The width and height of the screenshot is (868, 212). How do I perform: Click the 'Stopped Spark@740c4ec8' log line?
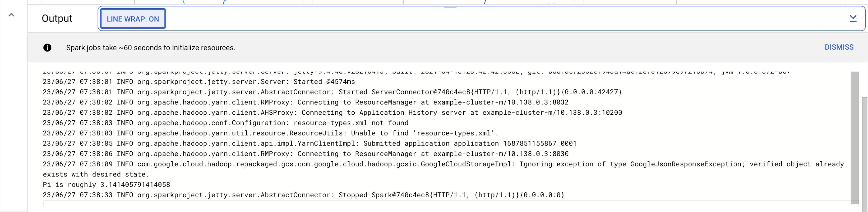click(x=304, y=195)
